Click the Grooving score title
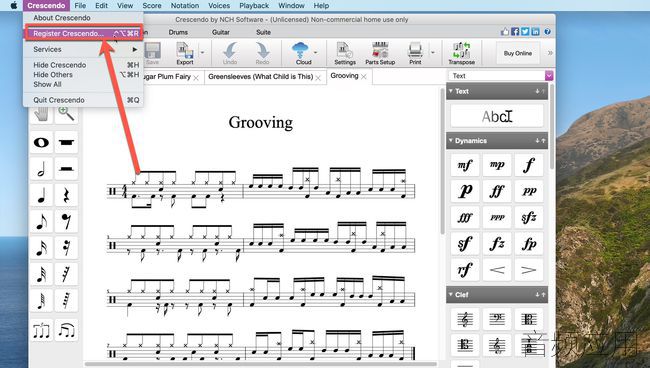The height and width of the screenshot is (368, 650). point(261,122)
